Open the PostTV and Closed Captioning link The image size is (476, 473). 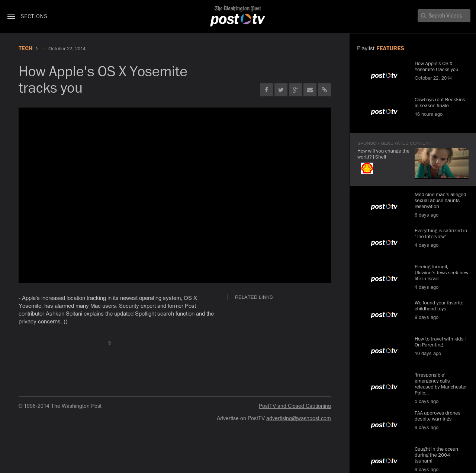(295, 406)
